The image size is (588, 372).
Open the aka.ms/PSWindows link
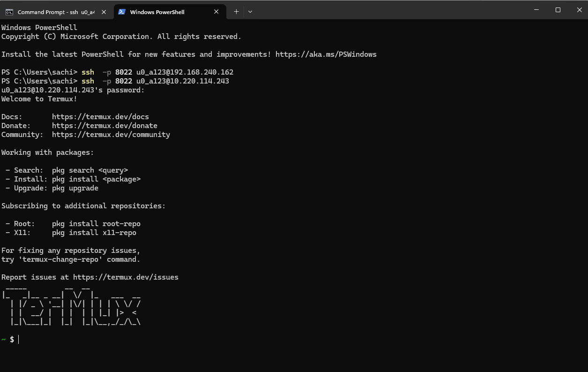pos(327,54)
